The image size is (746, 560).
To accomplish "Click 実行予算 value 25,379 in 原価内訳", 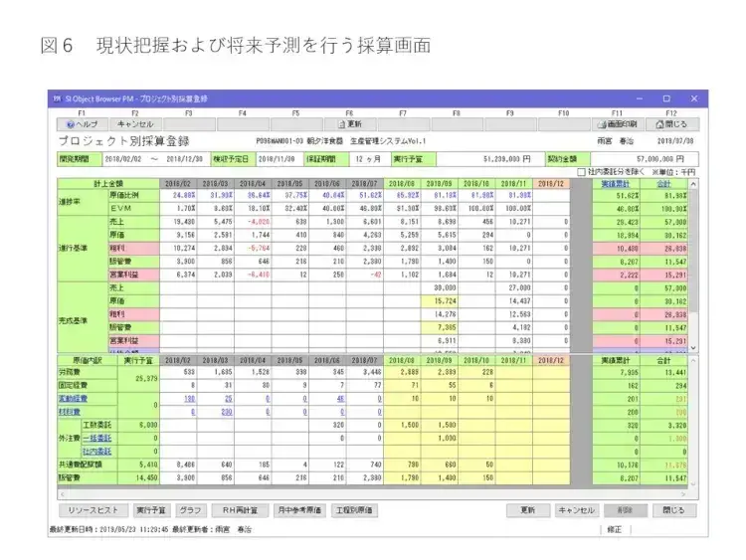I will click(x=138, y=379).
